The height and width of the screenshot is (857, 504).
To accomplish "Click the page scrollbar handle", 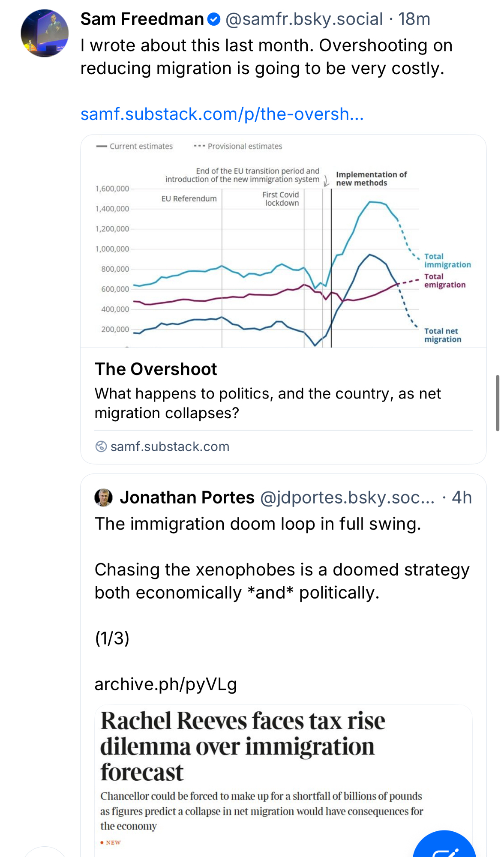I will pos(498,403).
